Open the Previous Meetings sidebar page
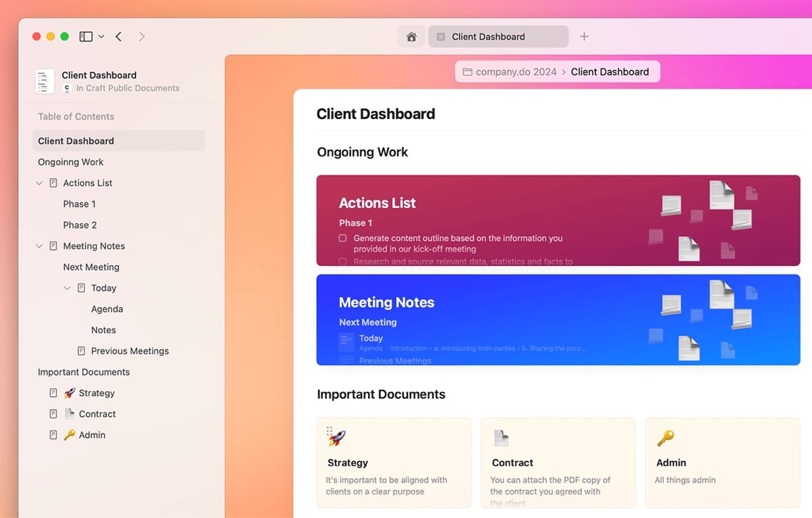The image size is (812, 518). 129,351
